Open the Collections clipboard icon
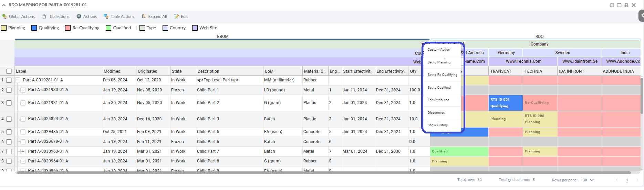This screenshot has height=190, width=644. pyautogui.click(x=44, y=17)
